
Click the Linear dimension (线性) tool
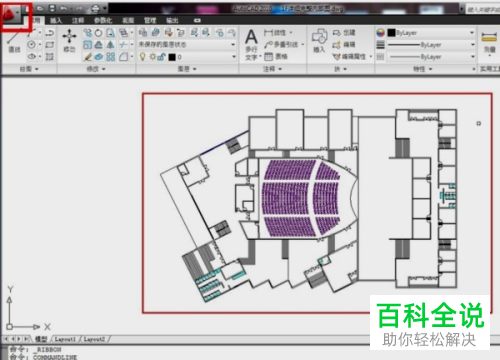point(275,33)
